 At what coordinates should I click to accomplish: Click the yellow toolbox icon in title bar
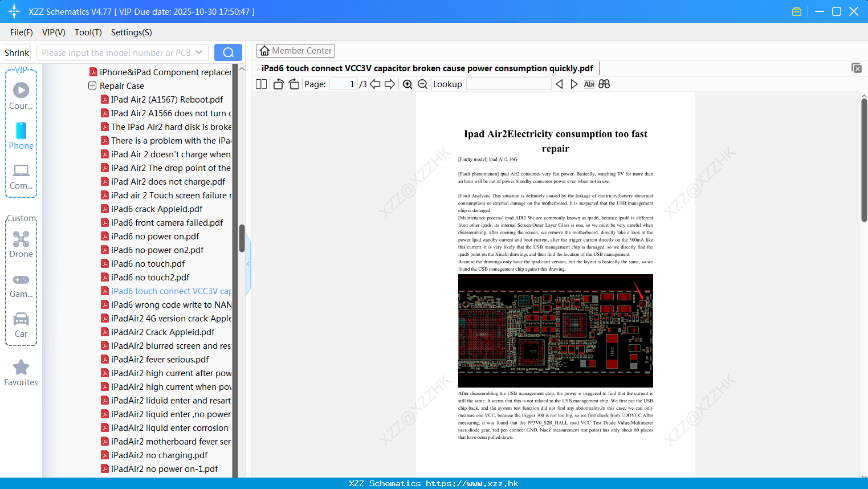(x=797, y=11)
